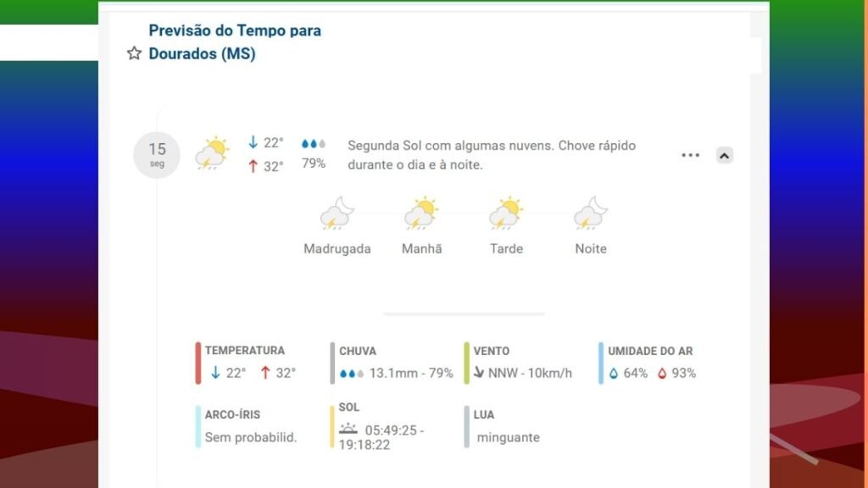Click the raindrops probability icon above 79%

[314, 144]
